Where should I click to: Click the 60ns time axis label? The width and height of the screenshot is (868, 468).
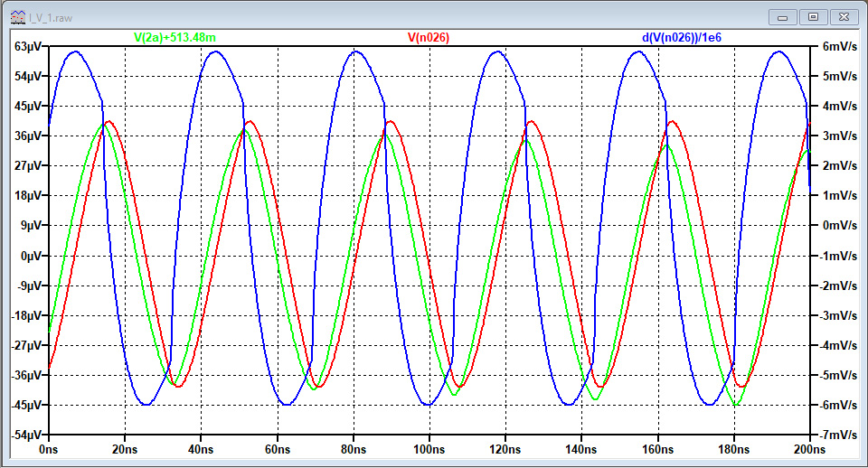coord(278,450)
